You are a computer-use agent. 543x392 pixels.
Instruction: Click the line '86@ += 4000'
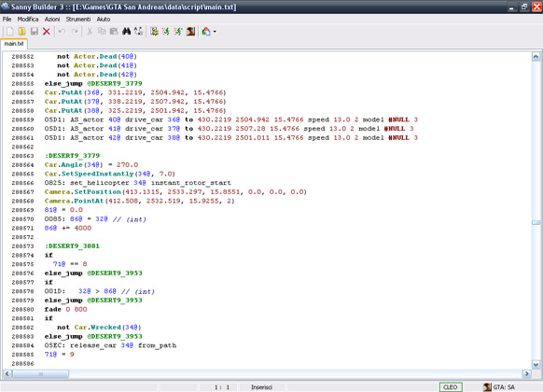click(x=68, y=228)
